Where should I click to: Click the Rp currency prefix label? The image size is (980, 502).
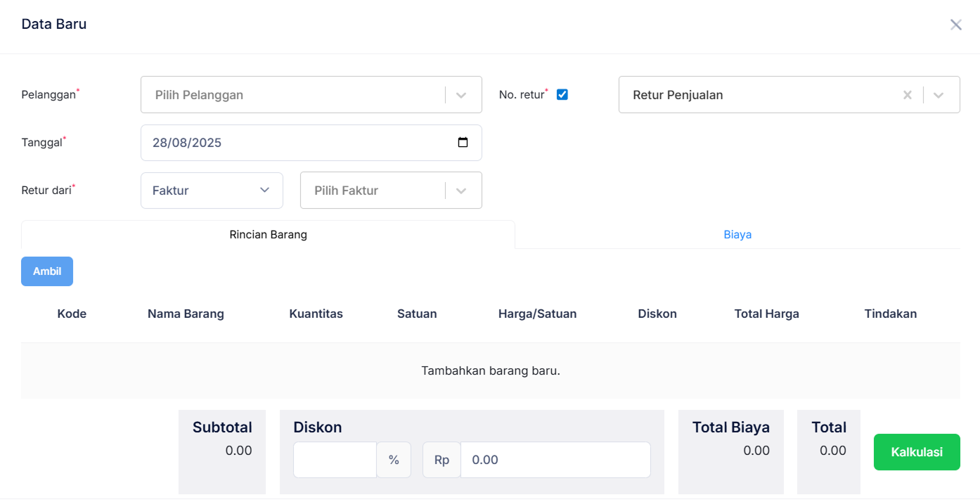441,460
